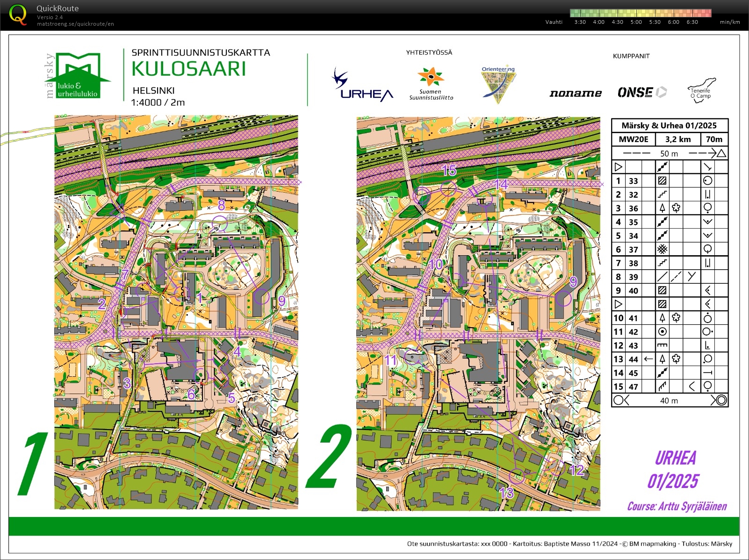Viewport: 749px width, 560px height.
Task: Open the matstroeng.se/quickroute/en link
Action: click(x=75, y=24)
